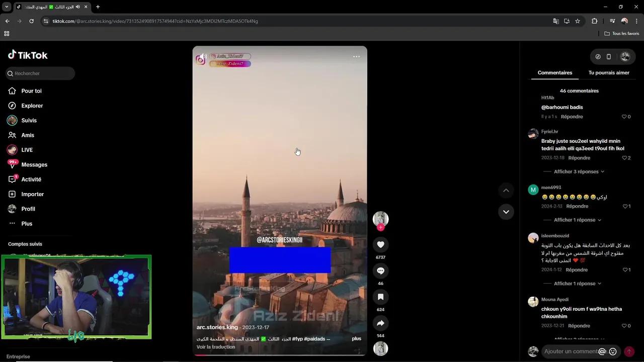The height and width of the screenshot is (362, 644).
Task: Go to next video arrow
Action: (506, 212)
